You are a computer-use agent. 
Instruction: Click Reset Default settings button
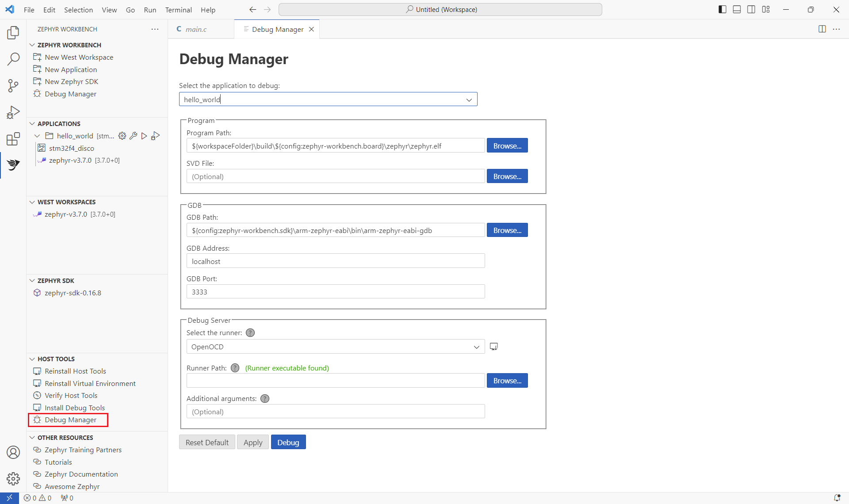[x=207, y=442]
